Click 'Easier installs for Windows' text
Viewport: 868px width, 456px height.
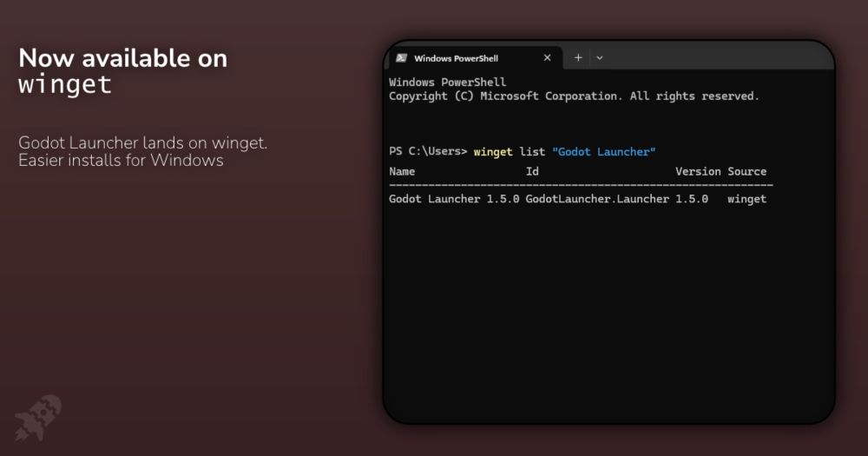tap(121, 160)
